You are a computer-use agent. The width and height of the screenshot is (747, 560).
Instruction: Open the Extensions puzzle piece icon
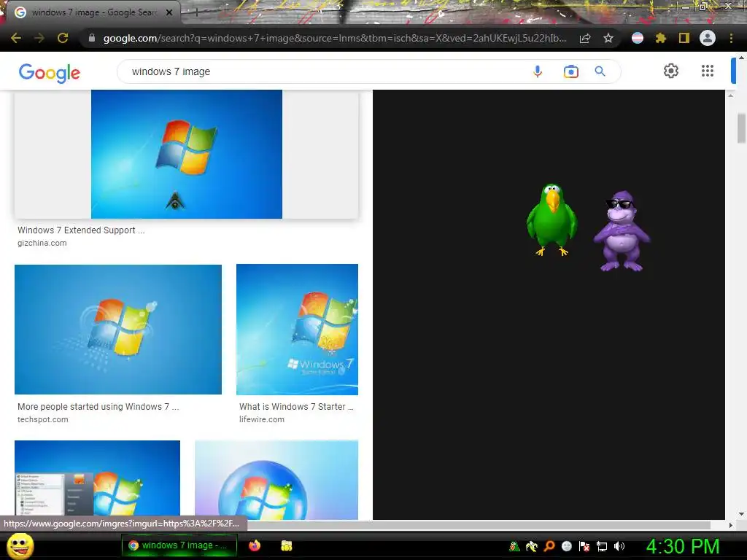coord(660,38)
